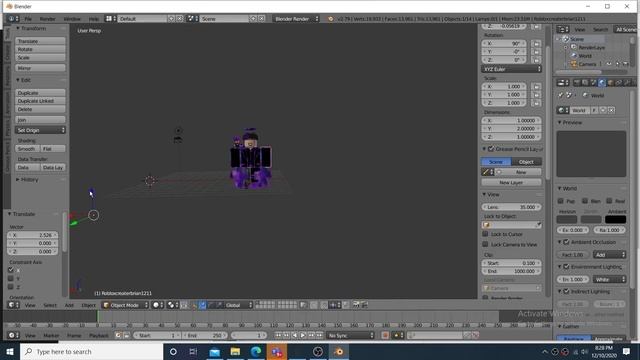The image size is (640, 360).
Task: Click the info editor type icon near File
Action: coord(13,19)
